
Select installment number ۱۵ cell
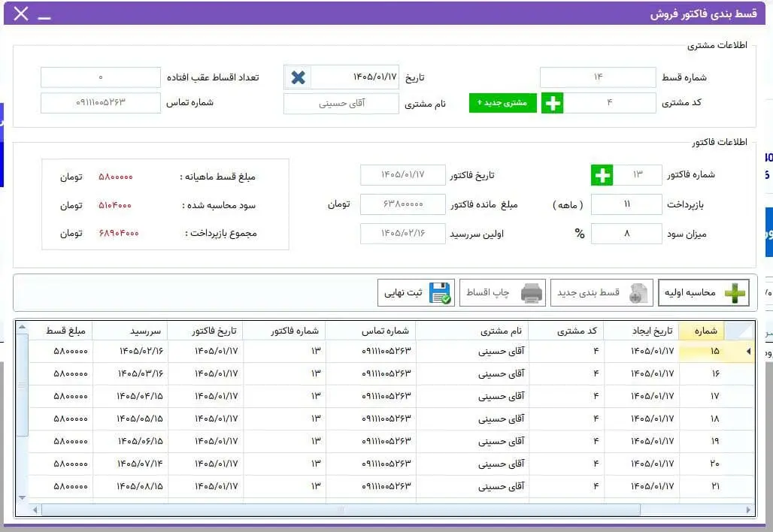(702, 351)
